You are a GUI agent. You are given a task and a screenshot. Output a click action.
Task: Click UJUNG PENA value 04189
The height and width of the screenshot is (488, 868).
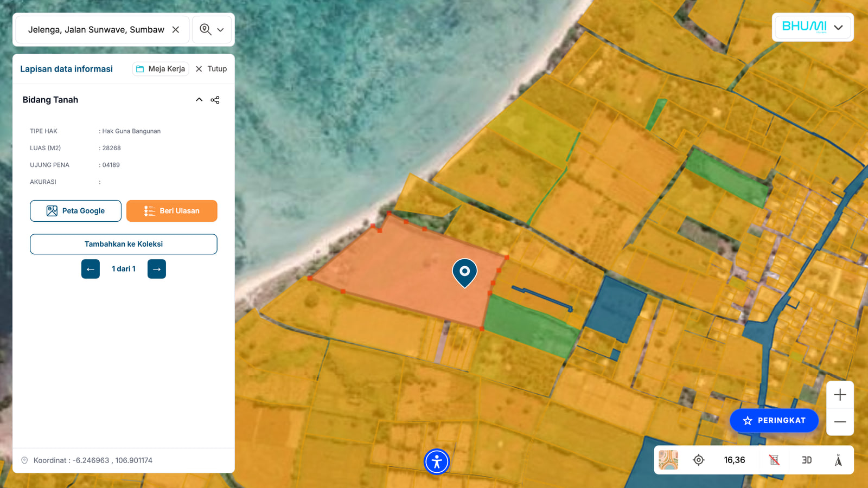pyautogui.click(x=111, y=165)
